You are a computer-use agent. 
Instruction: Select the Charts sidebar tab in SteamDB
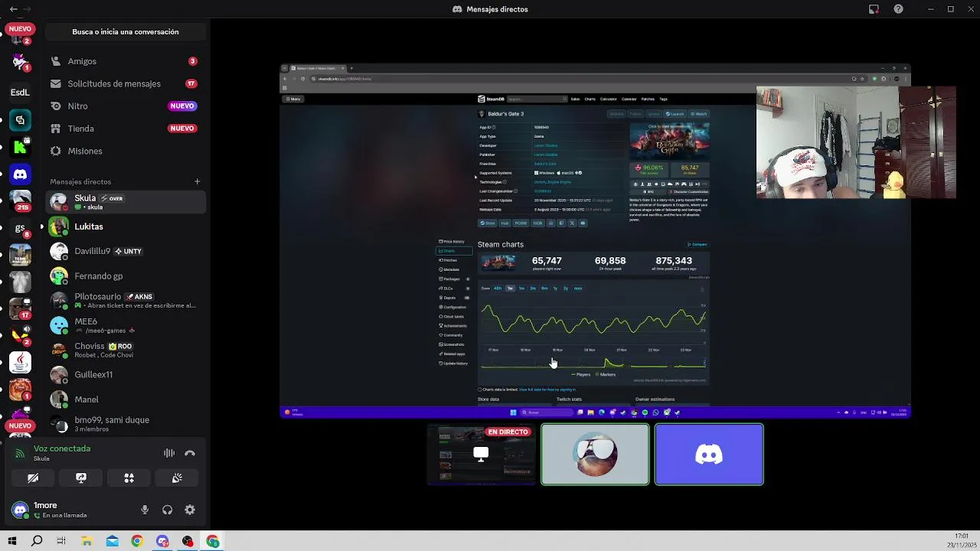click(453, 251)
